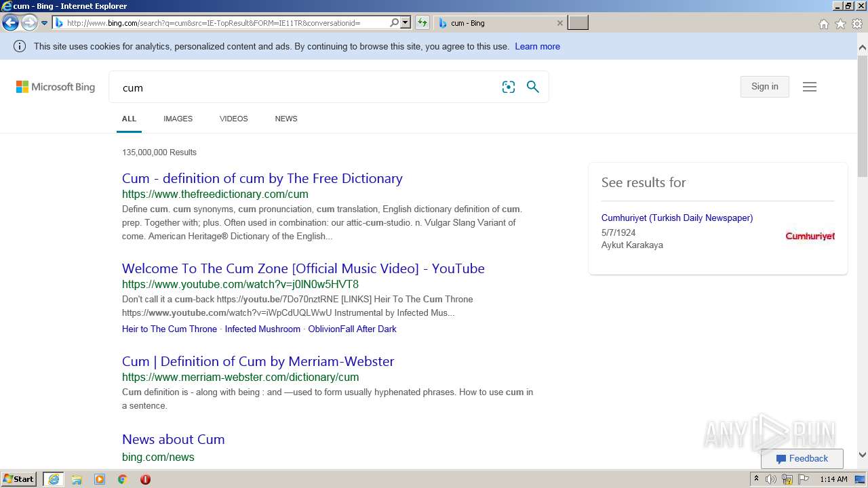Open the recent pages dropdown arrow
The height and width of the screenshot is (488, 868).
[x=44, y=23]
